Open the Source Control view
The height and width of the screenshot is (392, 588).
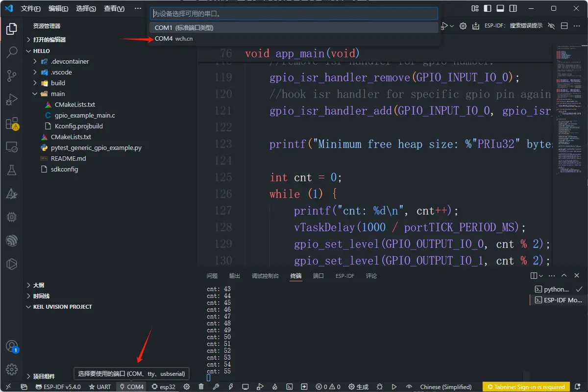11,76
